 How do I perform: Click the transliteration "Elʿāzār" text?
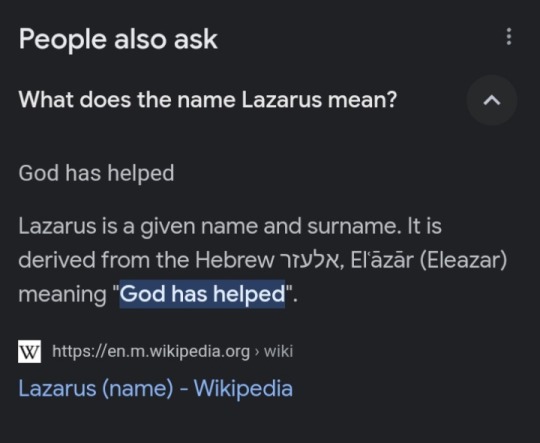click(x=382, y=260)
